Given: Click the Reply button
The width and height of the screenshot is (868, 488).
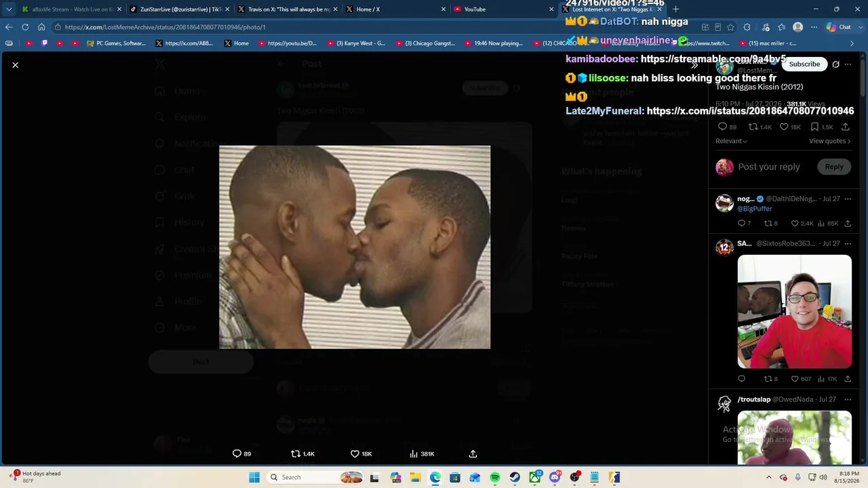Looking at the screenshot, I should point(834,167).
